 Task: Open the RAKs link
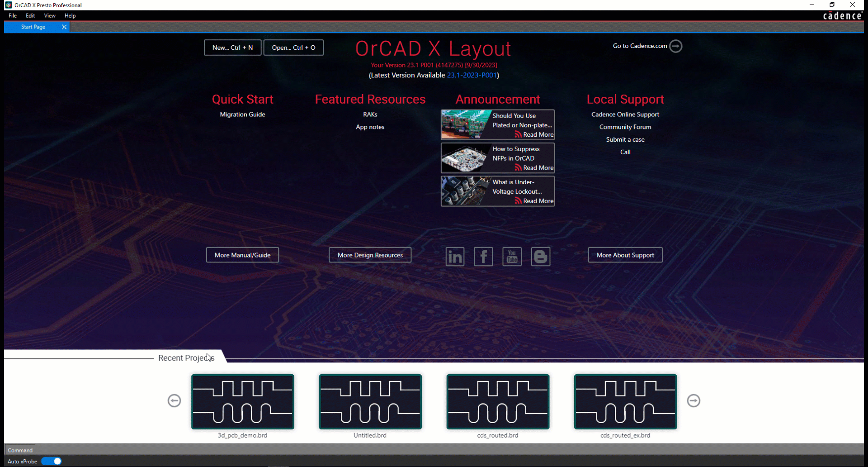370,114
